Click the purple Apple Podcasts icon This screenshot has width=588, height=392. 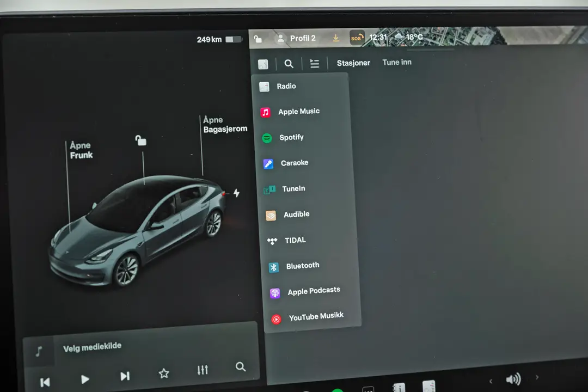click(x=275, y=293)
